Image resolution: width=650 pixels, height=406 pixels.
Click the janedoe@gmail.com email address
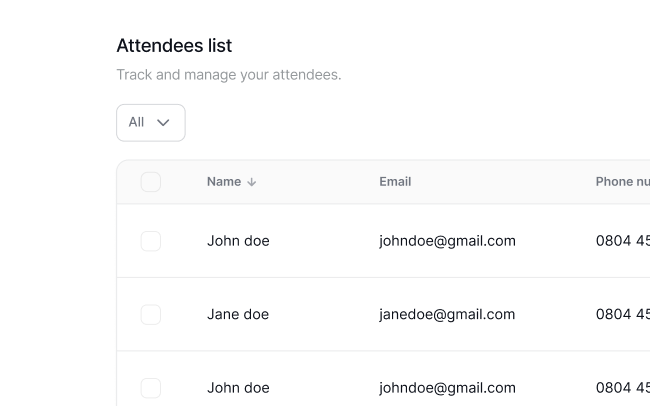447,315
